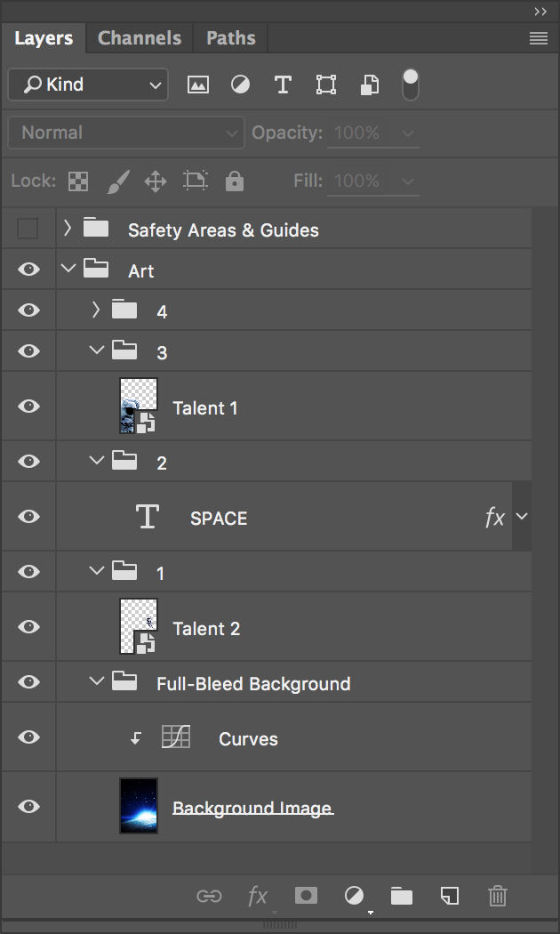Switch to the Channels tab

[140, 38]
